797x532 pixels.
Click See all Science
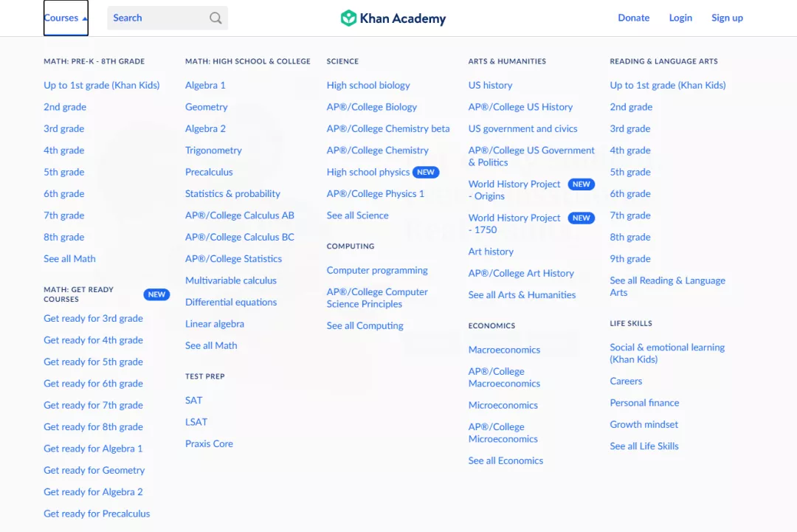pyautogui.click(x=357, y=215)
